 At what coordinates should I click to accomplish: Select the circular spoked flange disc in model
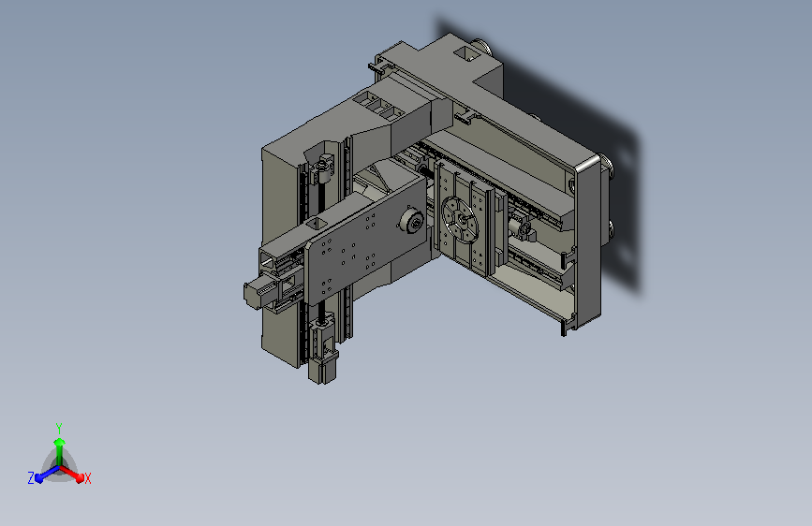coord(460,220)
